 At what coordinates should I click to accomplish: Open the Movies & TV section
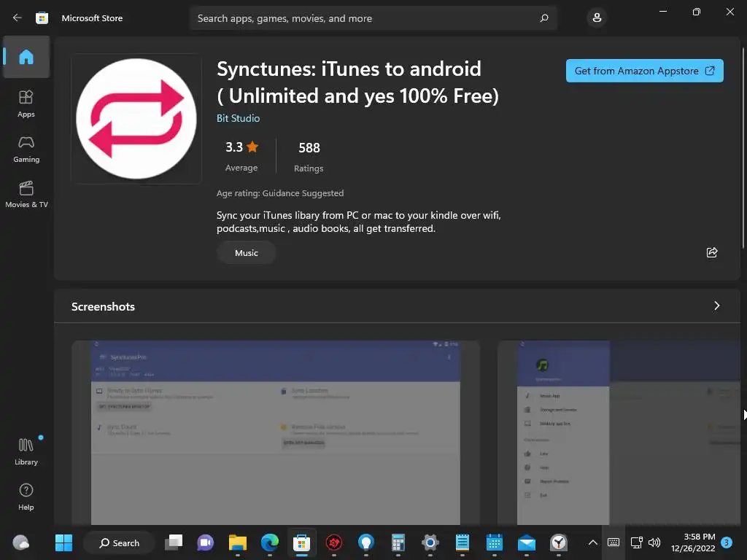(x=26, y=194)
